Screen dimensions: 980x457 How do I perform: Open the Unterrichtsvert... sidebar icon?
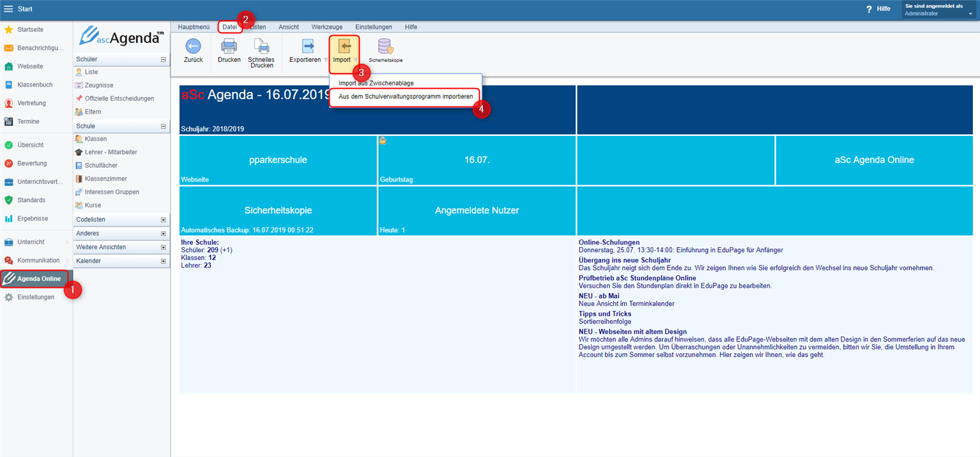tap(9, 182)
